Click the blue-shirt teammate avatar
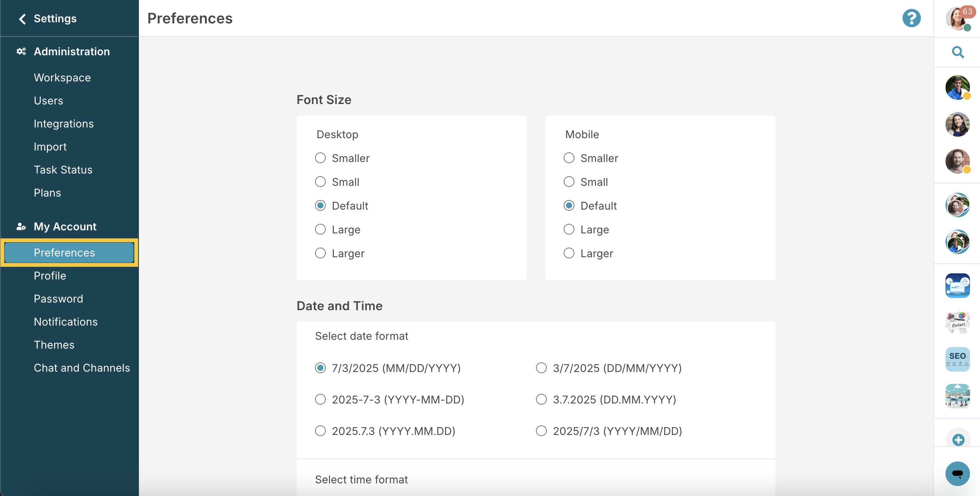 [x=957, y=88]
